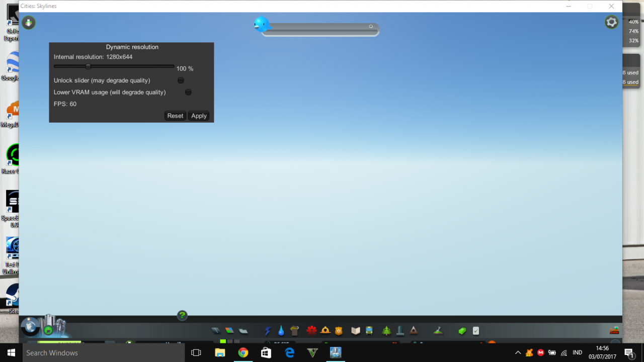Select the Garbage services icon
This screenshot has width=644, height=362.
pos(295,331)
